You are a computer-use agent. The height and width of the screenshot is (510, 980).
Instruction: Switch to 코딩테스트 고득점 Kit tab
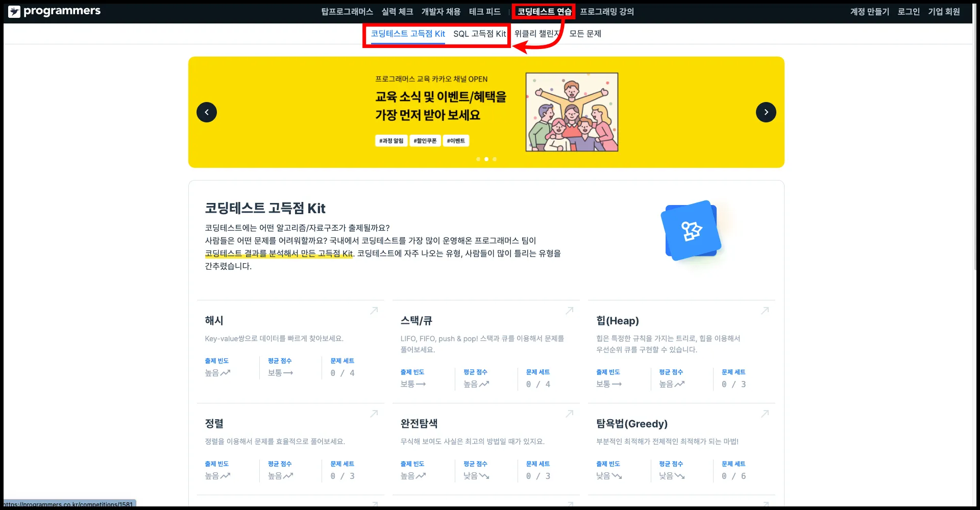[x=408, y=34]
